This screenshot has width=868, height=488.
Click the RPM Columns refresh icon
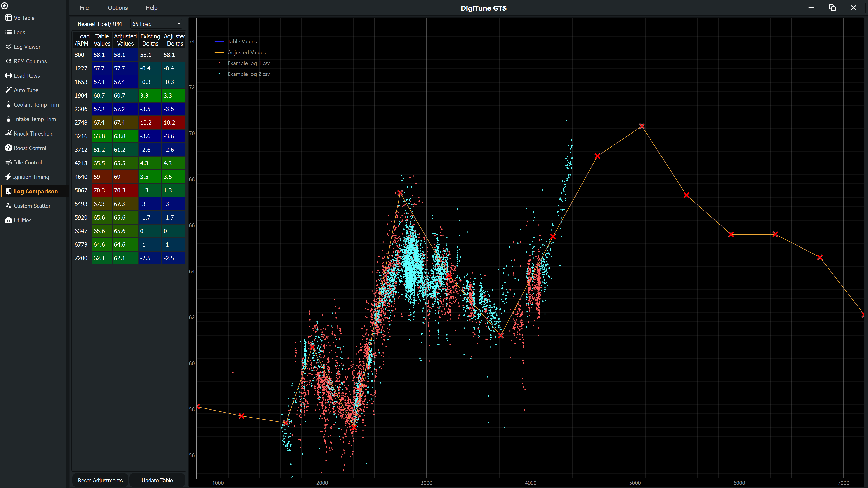[x=8, y=61]
